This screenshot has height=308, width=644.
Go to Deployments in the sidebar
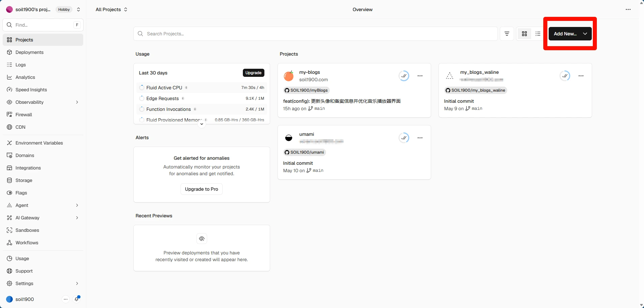pyautogui.click(x=43, y=52)
